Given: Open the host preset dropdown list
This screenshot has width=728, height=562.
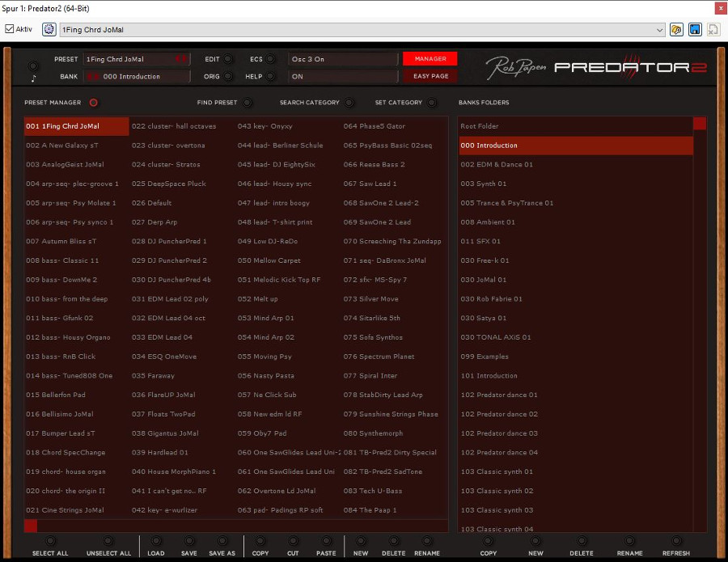Looking at the screenshot, I should click(660, 30).
